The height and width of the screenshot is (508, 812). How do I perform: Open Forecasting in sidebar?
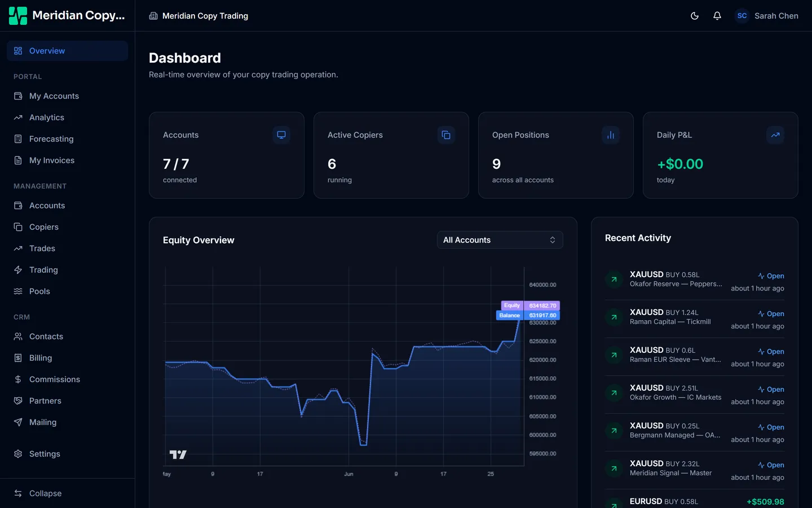(68, 139)
